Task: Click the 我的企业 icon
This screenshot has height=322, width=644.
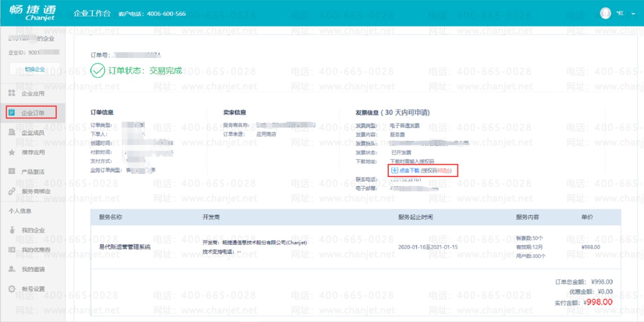Action: [x=12, y=230]
